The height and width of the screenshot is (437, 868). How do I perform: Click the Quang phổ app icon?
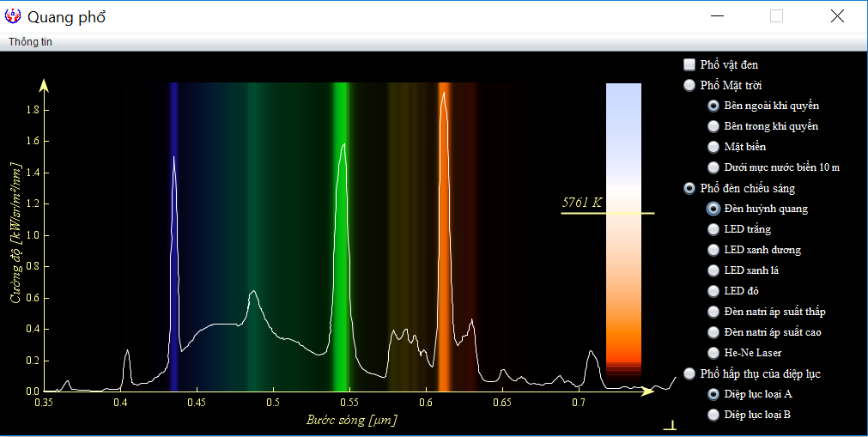click(13, 16)
